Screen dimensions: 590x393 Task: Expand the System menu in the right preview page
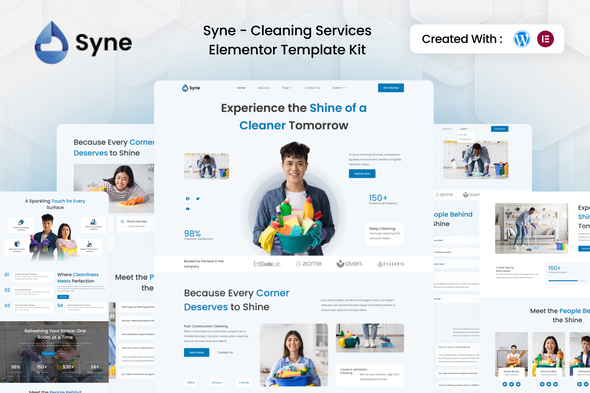pyautogui.click(x=464, y=129)
